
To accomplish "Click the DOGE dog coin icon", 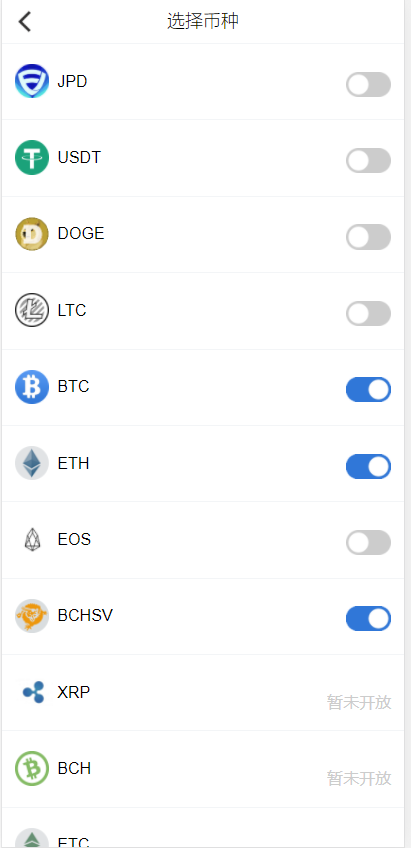I will point(32,234).
